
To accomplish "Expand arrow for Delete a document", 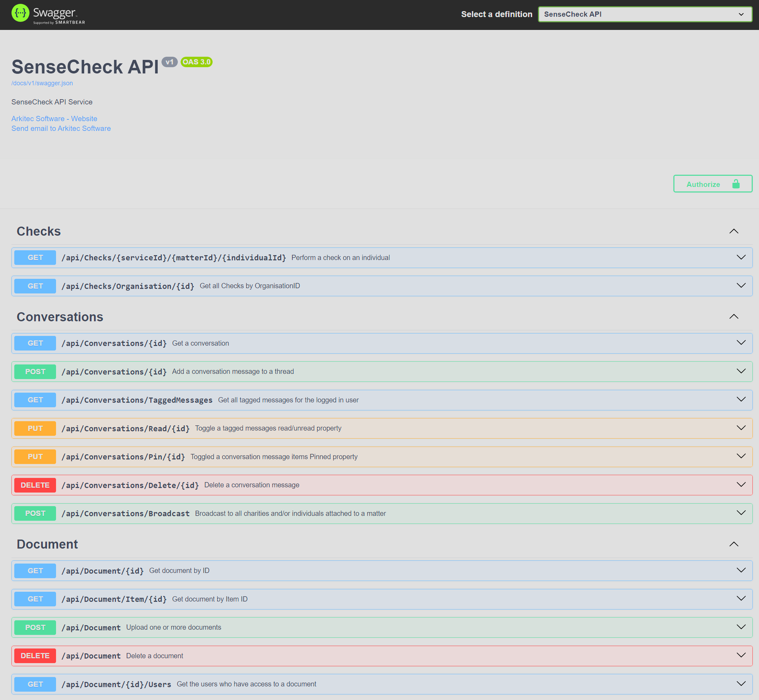I will pyautogui.click(x=741, y=656).
